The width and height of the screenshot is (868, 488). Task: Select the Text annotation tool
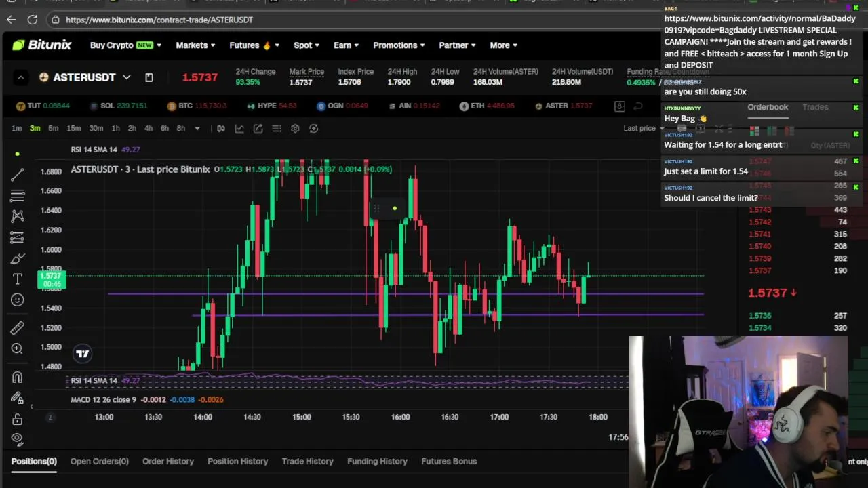click(18, 279)
